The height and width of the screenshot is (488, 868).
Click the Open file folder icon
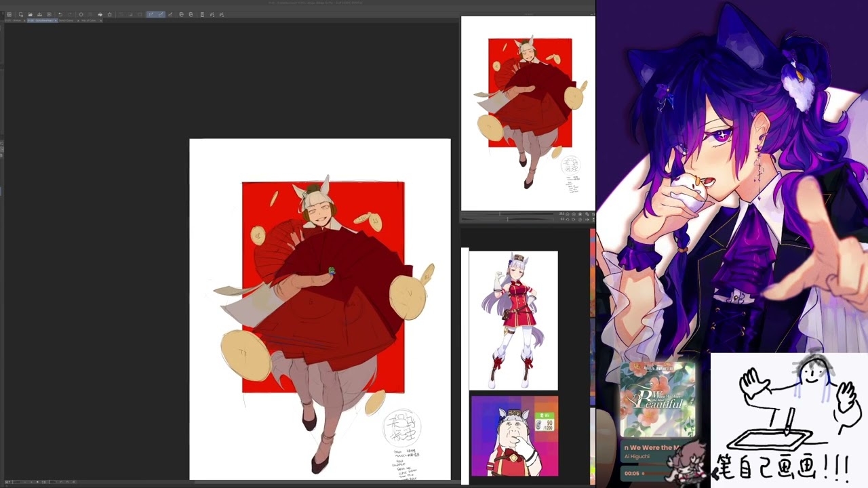(31, 14)
